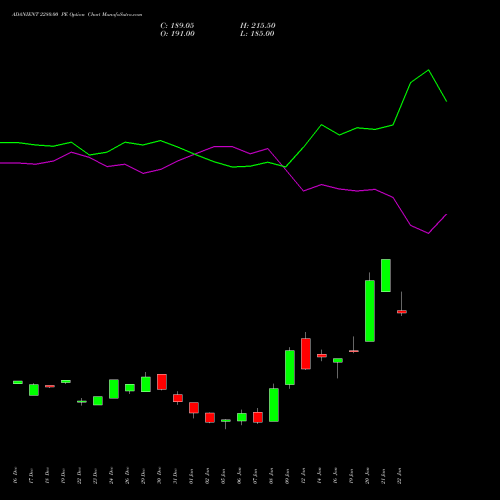Select the 01 Jan date label

click(191, 476)
